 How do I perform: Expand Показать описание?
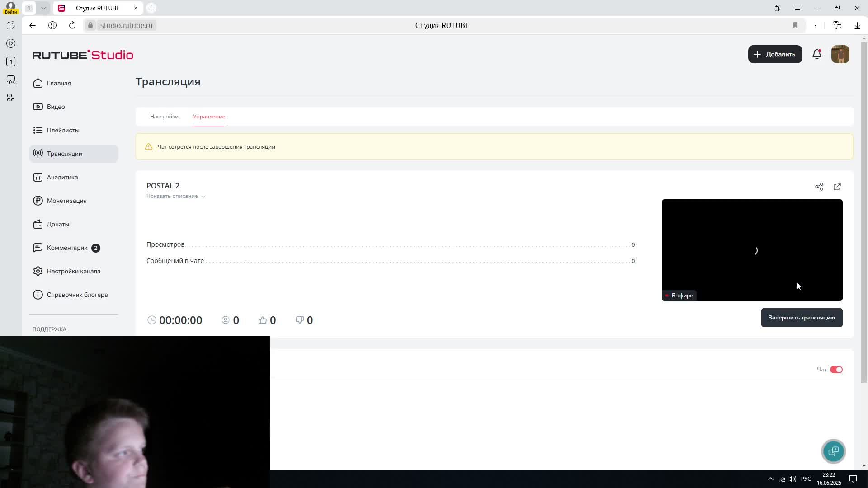click(175, 196)
